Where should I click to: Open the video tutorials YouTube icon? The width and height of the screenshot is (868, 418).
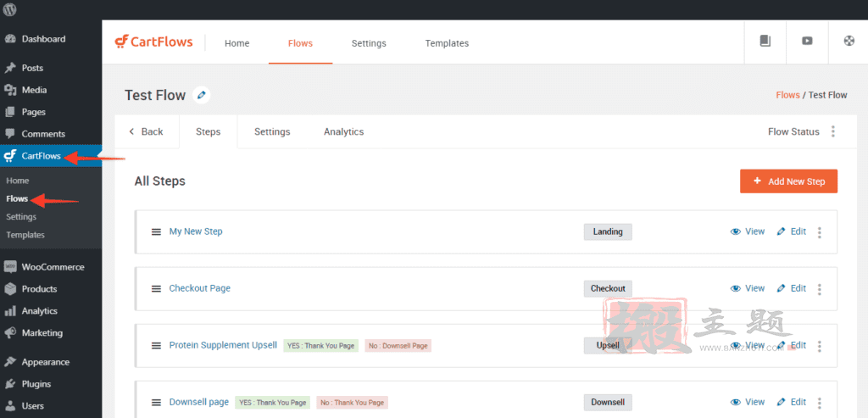click(807, 41)
